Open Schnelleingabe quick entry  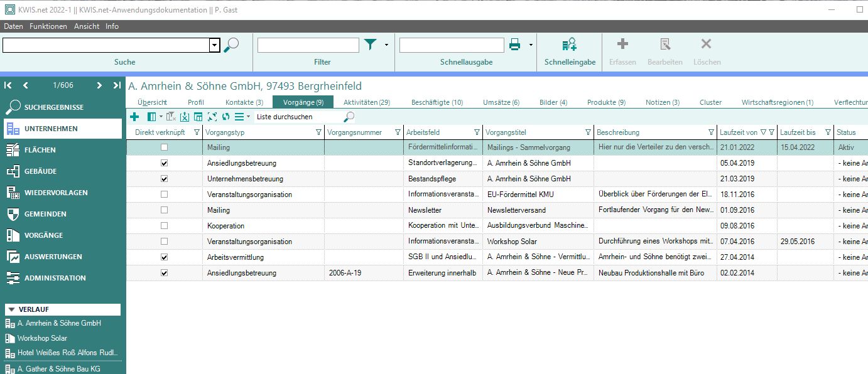point(570,45)
